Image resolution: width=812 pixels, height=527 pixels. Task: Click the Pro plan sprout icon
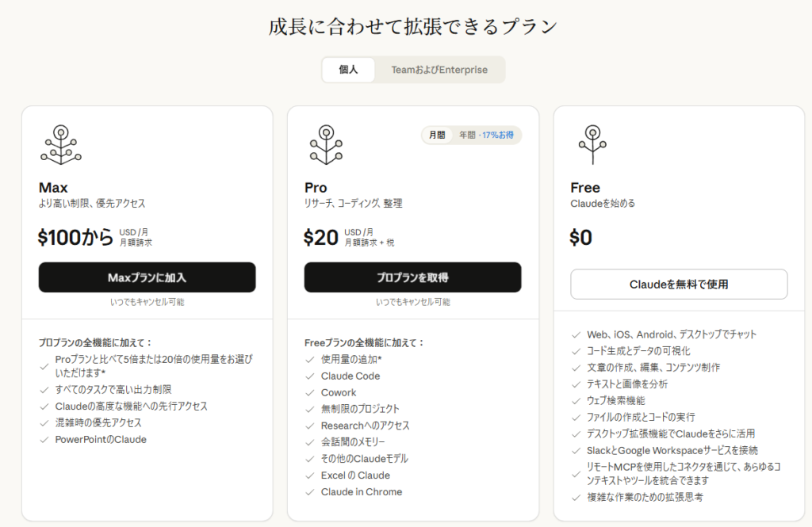(x=325, y=145)
